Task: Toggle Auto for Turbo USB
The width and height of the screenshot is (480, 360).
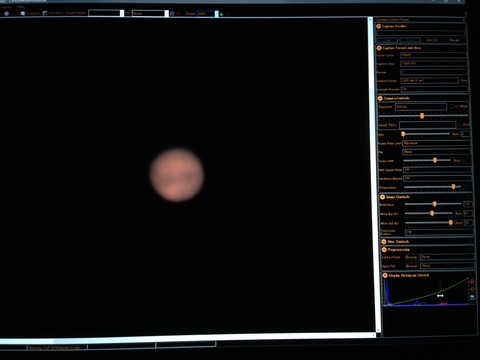Action: point(457,161)
